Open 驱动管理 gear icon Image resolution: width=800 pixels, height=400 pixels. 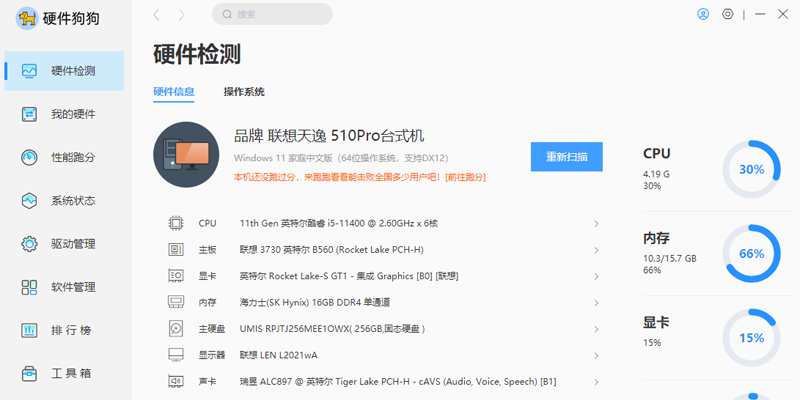point(30,244)
